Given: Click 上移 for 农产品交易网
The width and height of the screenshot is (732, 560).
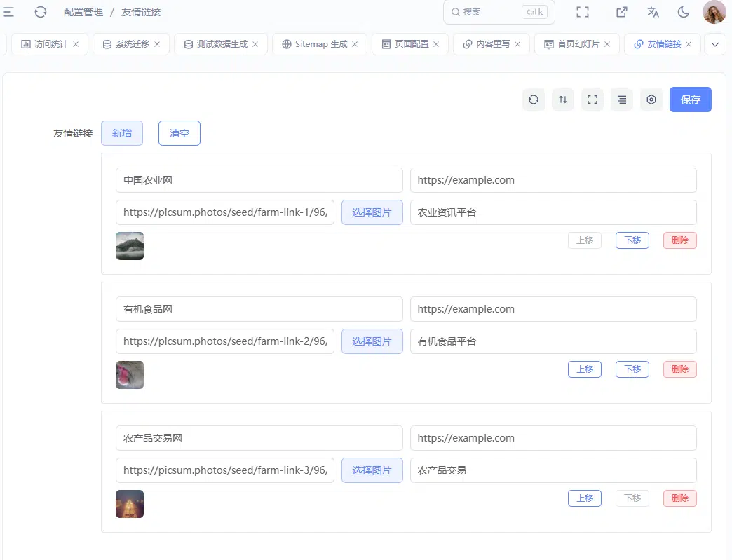Looking at the screenshot, I should click(x=585, y=498).
